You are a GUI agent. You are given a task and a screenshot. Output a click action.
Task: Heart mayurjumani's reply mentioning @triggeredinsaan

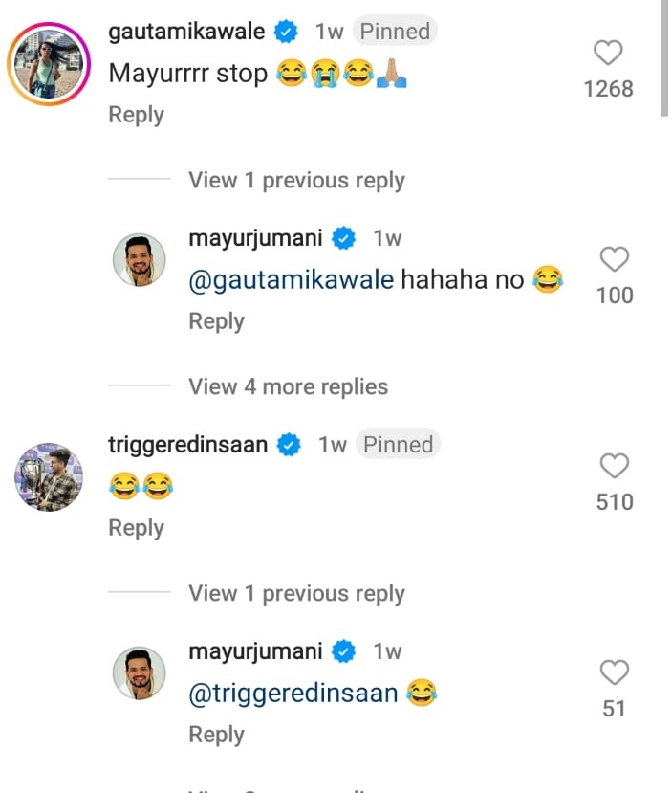[614, 672]
